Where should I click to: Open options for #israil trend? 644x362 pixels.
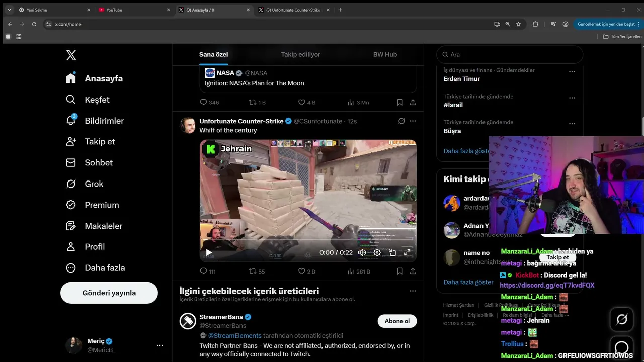(x=572, y=98)
